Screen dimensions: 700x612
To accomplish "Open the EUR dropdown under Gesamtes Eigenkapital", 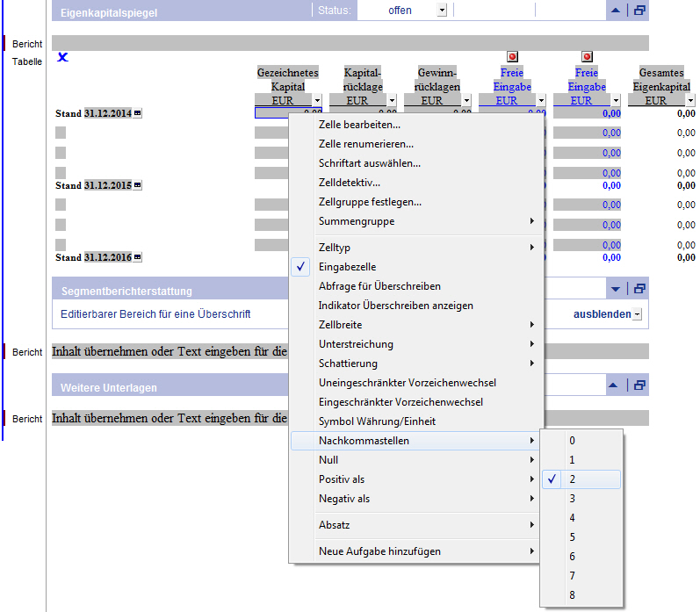I will coord(690,100).
